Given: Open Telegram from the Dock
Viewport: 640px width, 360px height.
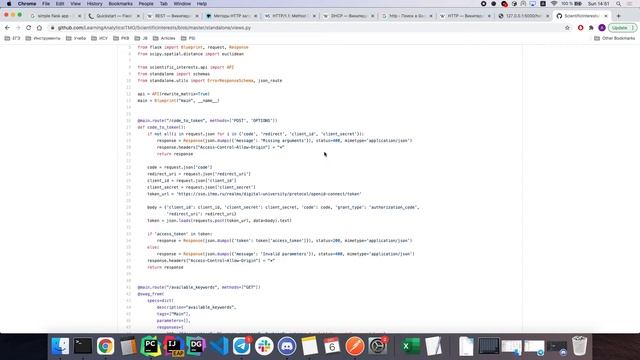Looking at the screenshot, I should click(242, 346).
